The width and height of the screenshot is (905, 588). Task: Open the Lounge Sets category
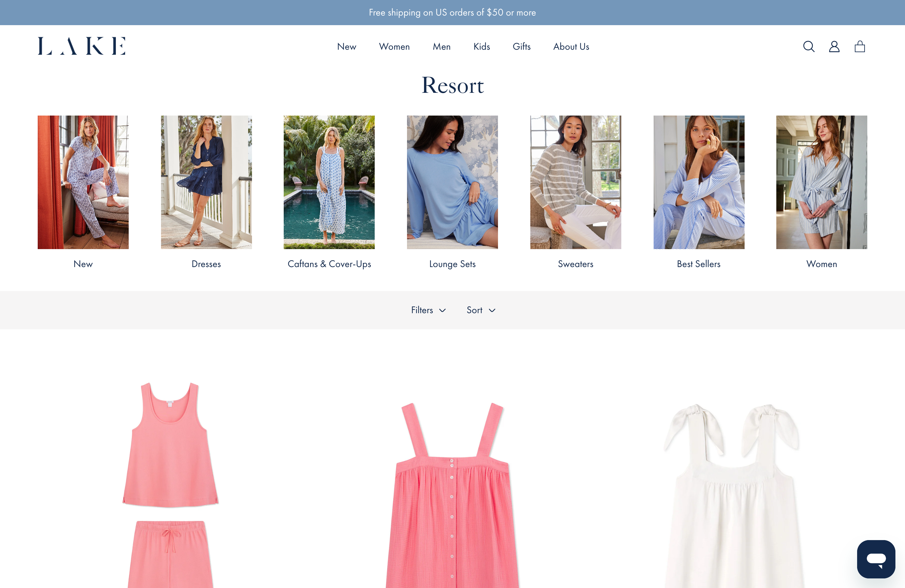pos(452,182)
